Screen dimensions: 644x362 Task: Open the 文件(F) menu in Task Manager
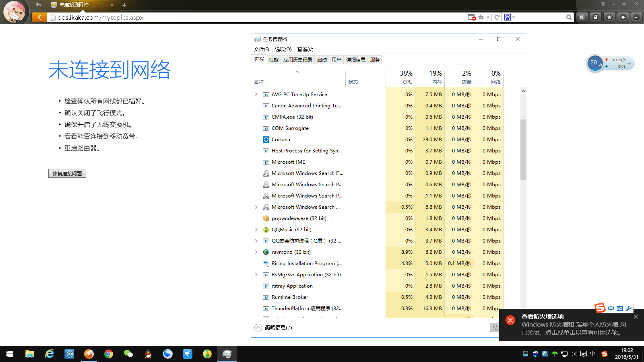point(261,49)
